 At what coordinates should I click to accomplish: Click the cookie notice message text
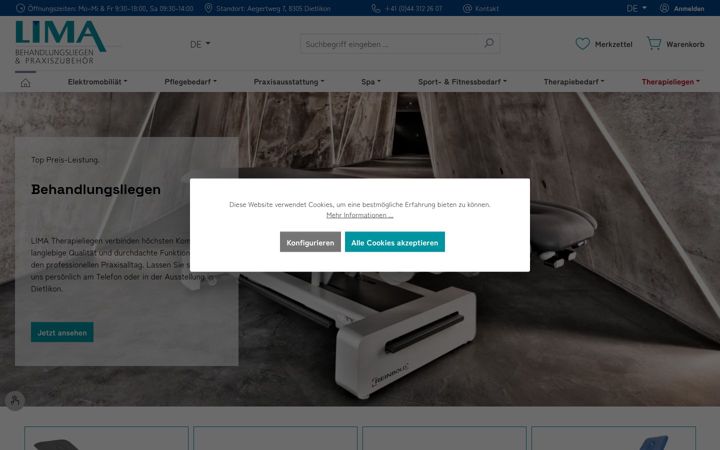pos(360,204)
